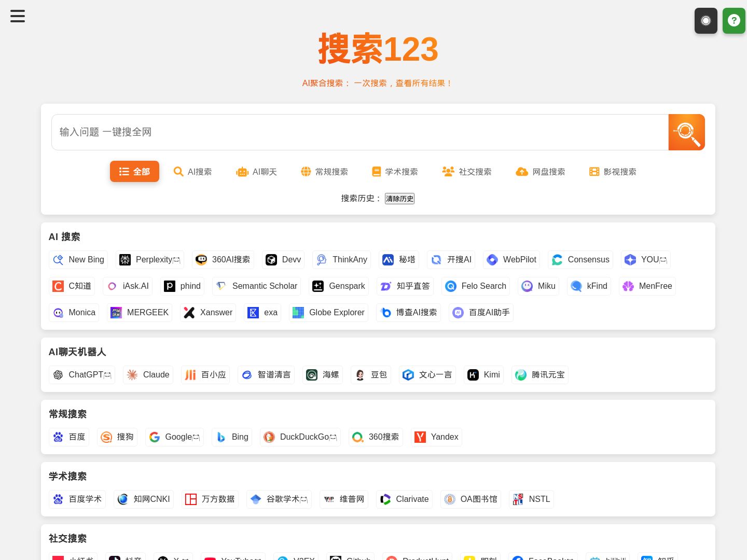The width and height of the screenshot is (747, 560).
Task: Open 智谱清言 chatbot link
Action: tap(266, 375)
